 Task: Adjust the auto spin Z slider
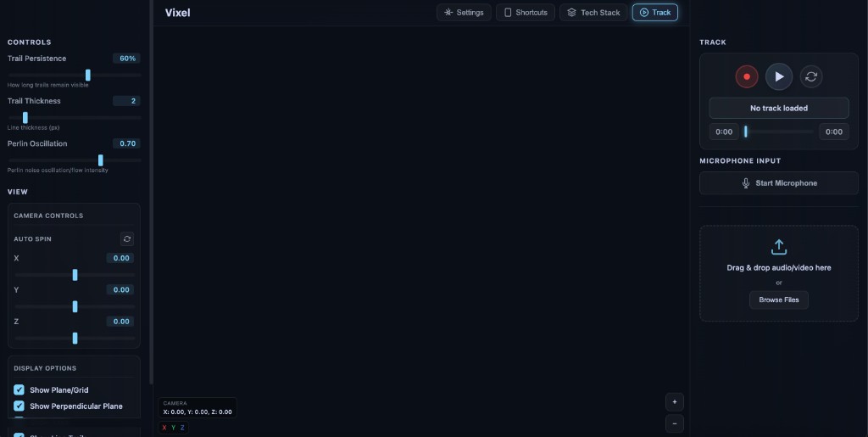(x=75, y=338)
